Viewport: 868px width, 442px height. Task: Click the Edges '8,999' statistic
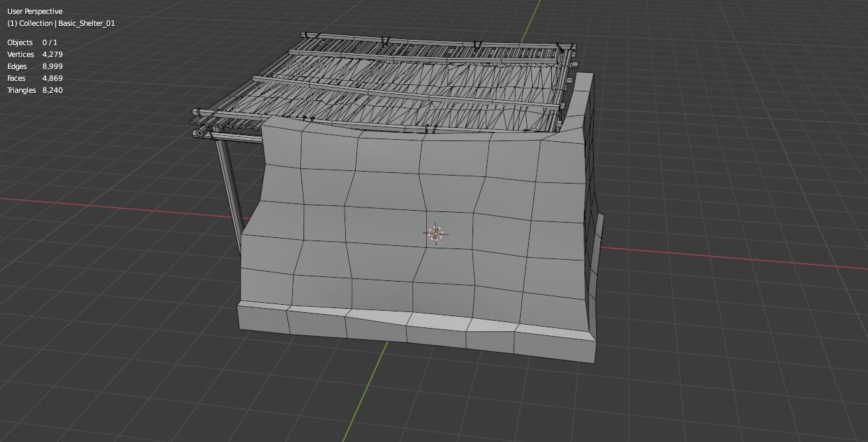click(52, 66)
